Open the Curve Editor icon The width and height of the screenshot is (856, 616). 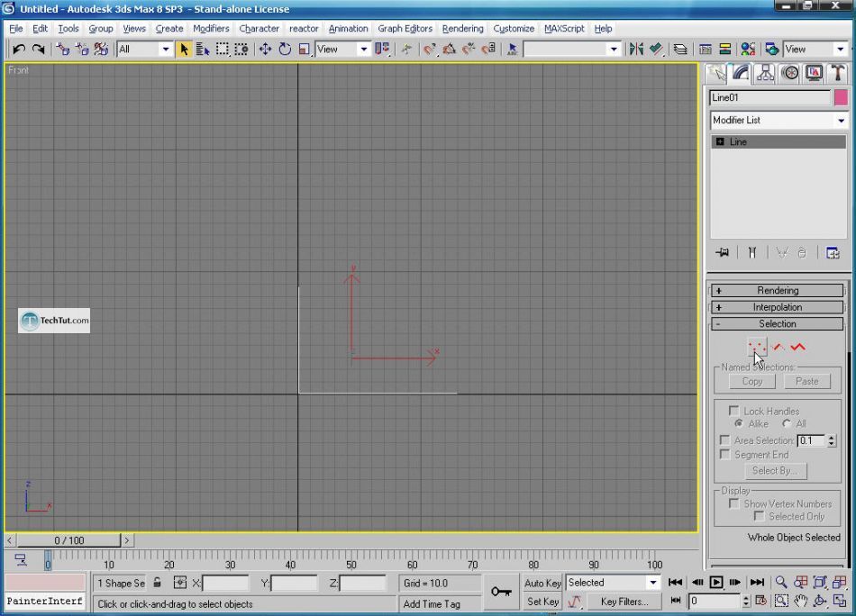point(706,50)
